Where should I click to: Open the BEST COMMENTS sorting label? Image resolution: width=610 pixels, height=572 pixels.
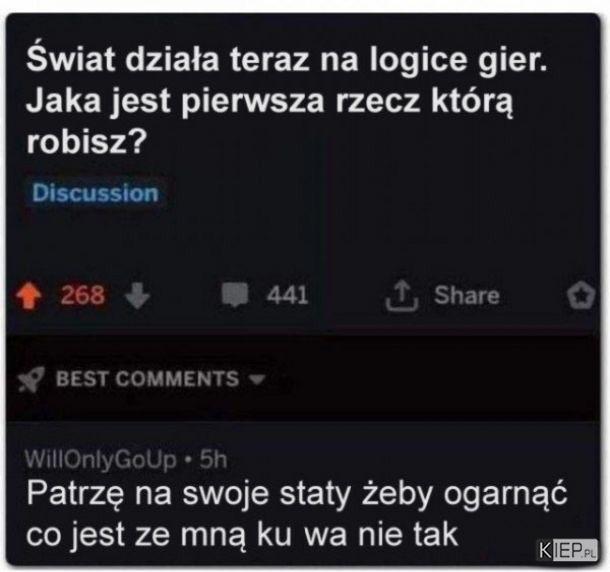click(x=147, y=379)
